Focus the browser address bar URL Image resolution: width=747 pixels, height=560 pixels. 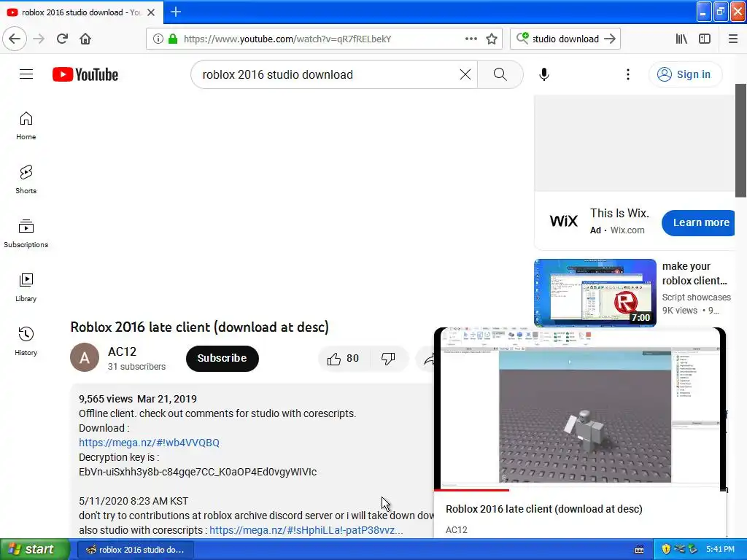coord(287,39)
